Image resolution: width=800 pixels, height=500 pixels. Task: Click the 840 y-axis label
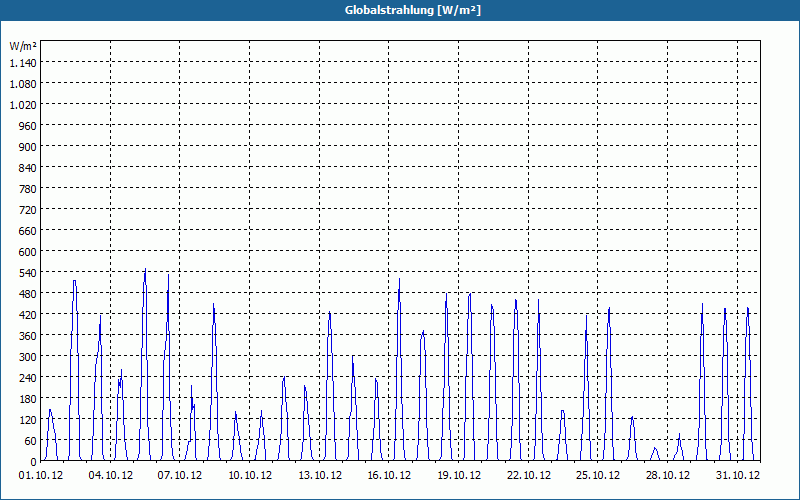(28, 168)
